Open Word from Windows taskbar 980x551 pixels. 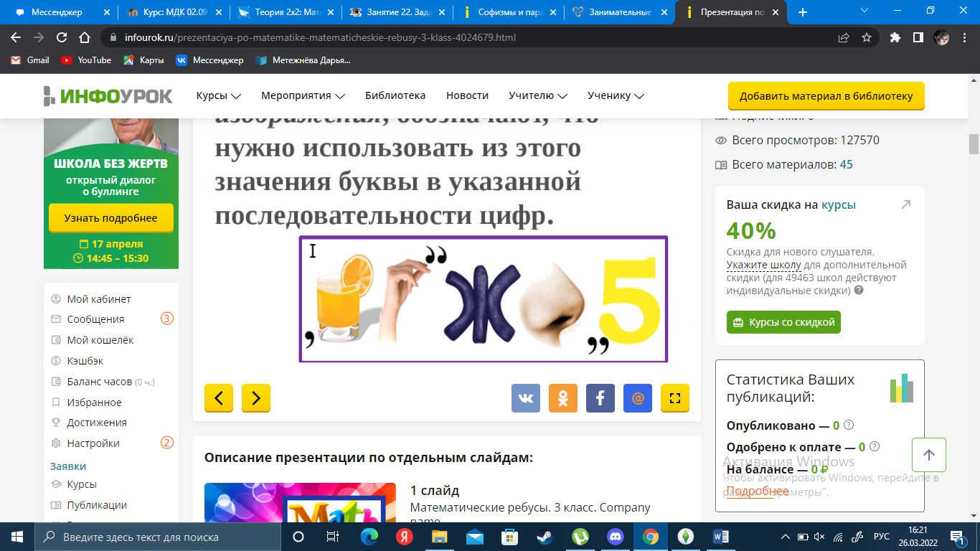tap(721, 537)
